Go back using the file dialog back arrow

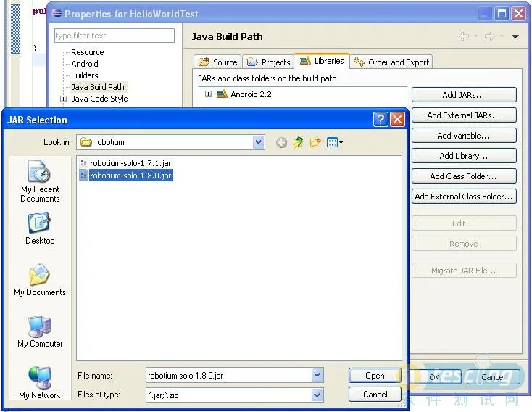point(281,143)
